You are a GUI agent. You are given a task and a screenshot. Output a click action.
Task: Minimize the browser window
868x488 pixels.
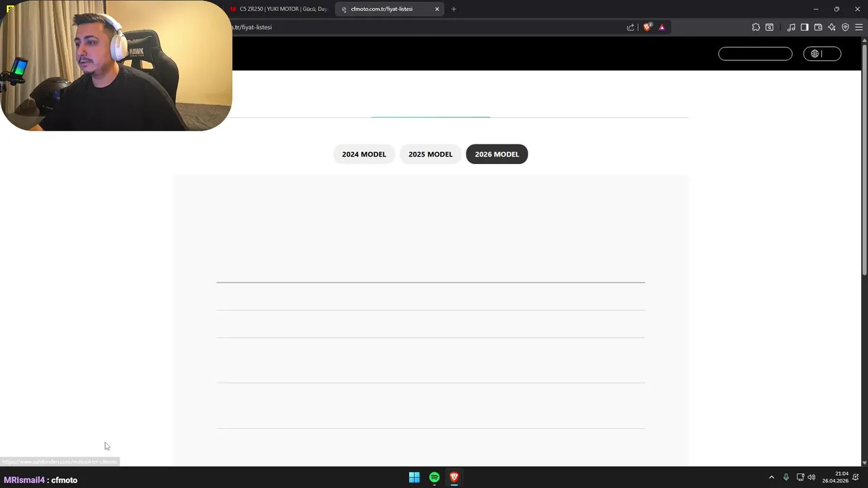(x=816, y=9)
